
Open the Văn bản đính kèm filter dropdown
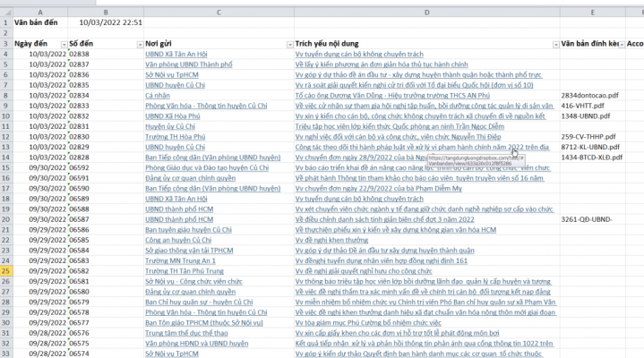point(622,45)
